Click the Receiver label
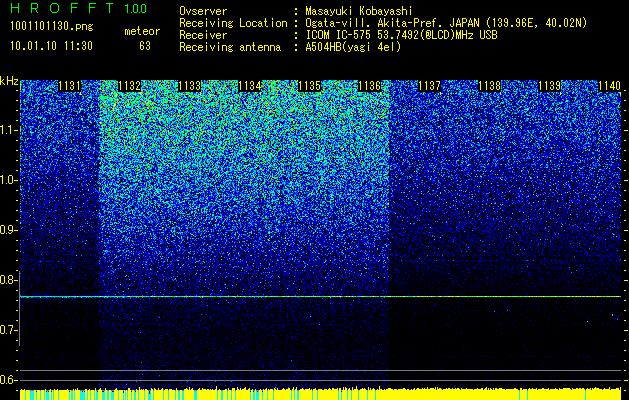Screen dimensions: 629x400 coord(203,35)
